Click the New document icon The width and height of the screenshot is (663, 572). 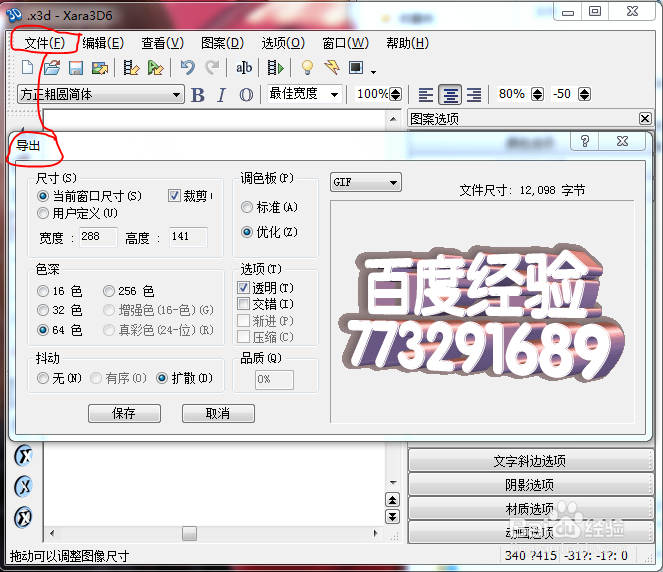point(27,67)
